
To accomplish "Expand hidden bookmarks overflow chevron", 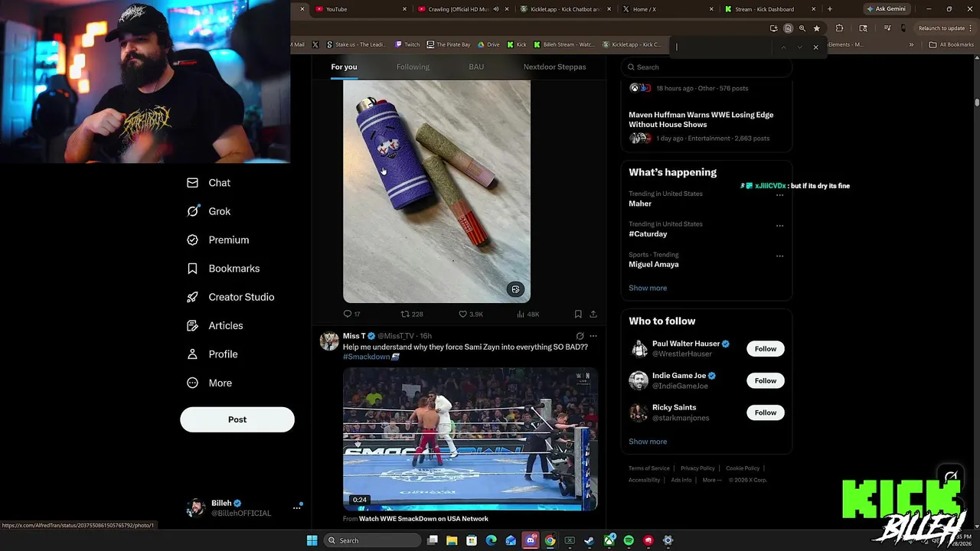I will coord(911,44).
